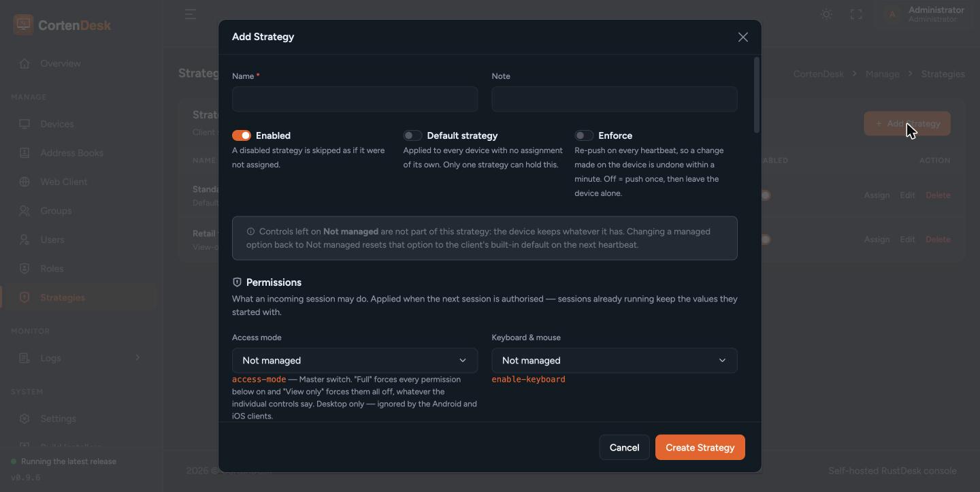The width and height of the screenshot is (980, 492).
Task: Click the Administrator user name
Action: point(936,10)
